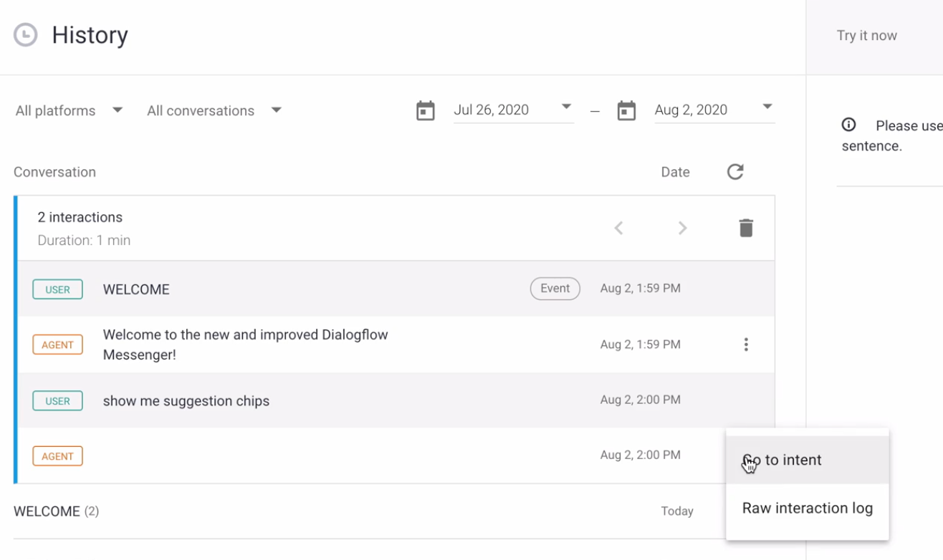Delete the conversation with the trash icon

click(745, 228)
